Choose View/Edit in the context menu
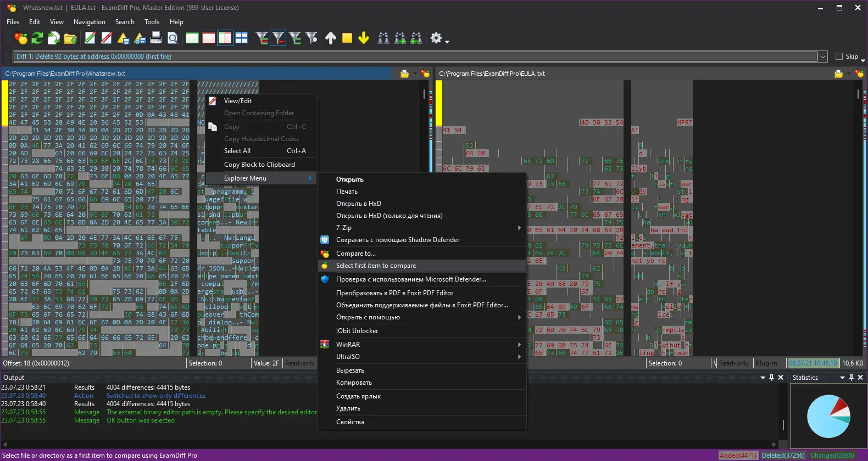This screenshot has height=461, width=868. coord(261,101)
